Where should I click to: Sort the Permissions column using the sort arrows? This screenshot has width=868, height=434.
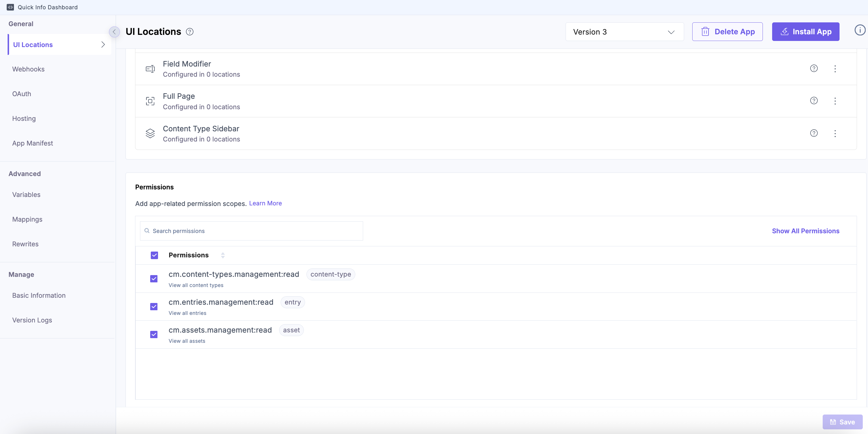(223, 255)
